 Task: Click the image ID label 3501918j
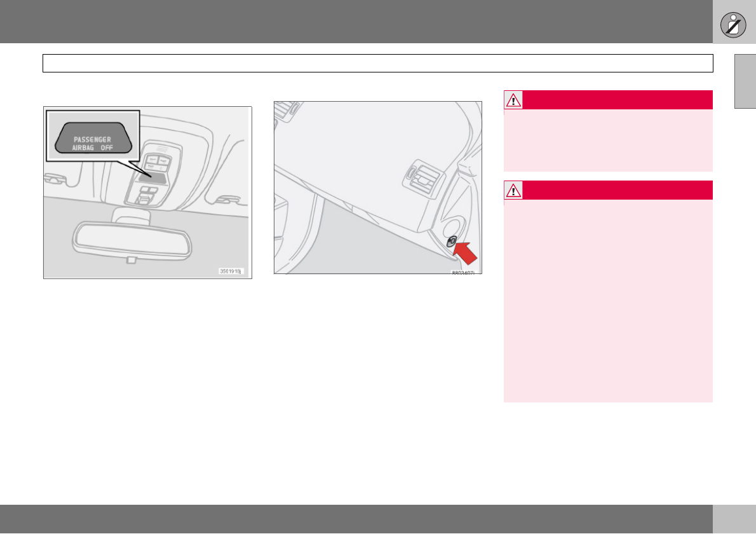[x=231, y=271]
